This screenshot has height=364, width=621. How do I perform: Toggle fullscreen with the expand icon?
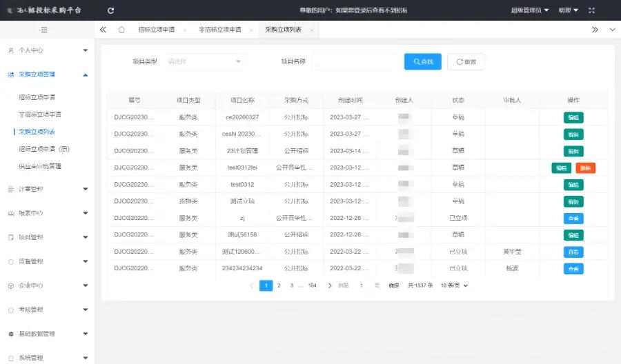[592, 10]
